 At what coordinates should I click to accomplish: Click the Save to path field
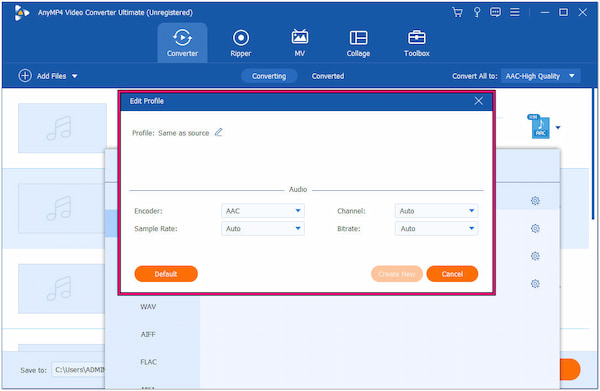(78, 370)
